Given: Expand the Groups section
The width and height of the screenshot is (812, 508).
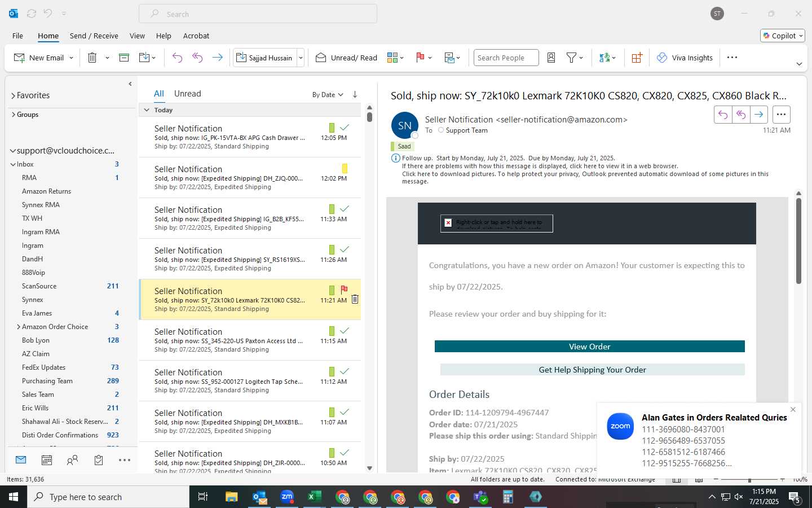Looking at the screenshot, I should tap(13, 115).
